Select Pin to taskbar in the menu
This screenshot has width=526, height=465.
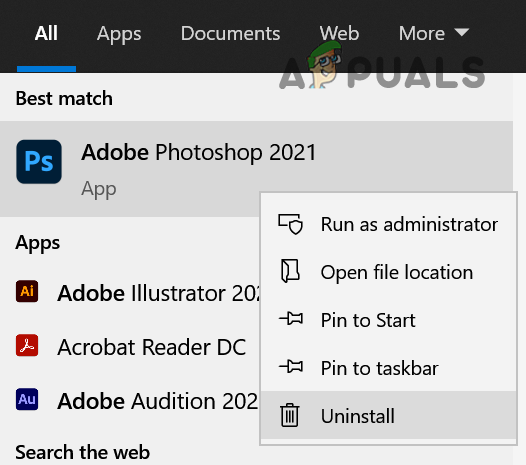coord(388,368)
